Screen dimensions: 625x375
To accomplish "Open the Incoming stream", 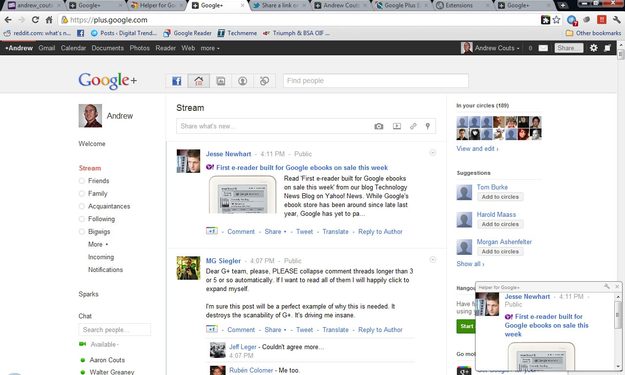I will [x=101, y=257].
